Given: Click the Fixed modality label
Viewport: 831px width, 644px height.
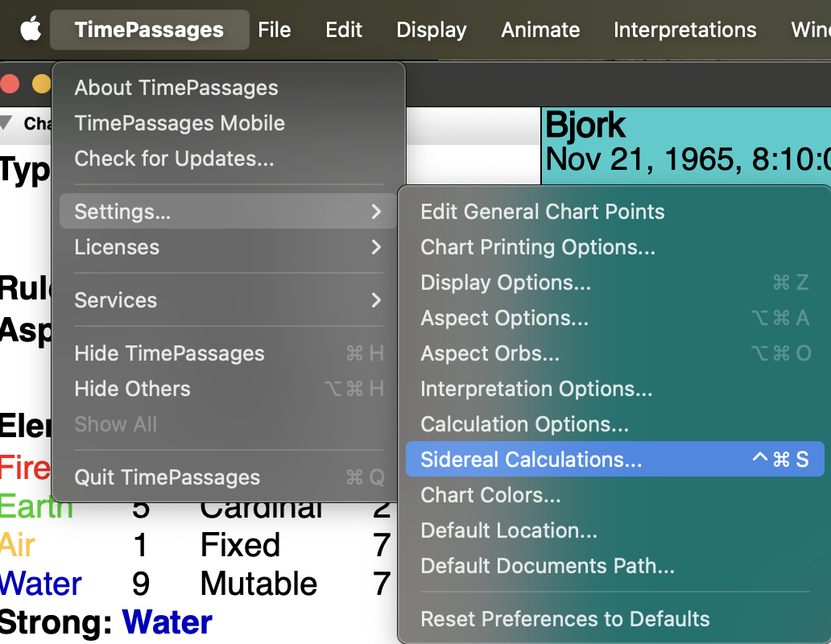Looking at the screenshot, I should (240, 546).
